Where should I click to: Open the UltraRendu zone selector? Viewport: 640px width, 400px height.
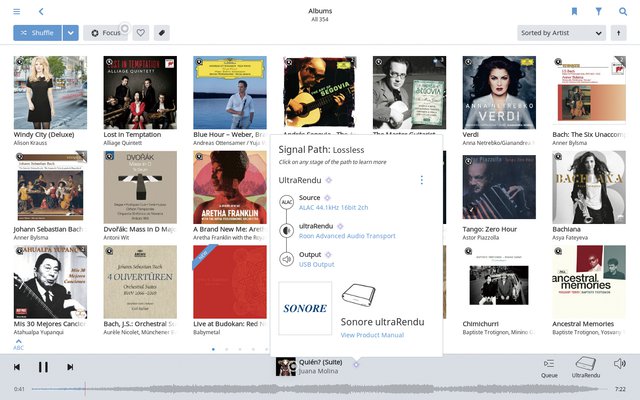[x=586, y=367]
